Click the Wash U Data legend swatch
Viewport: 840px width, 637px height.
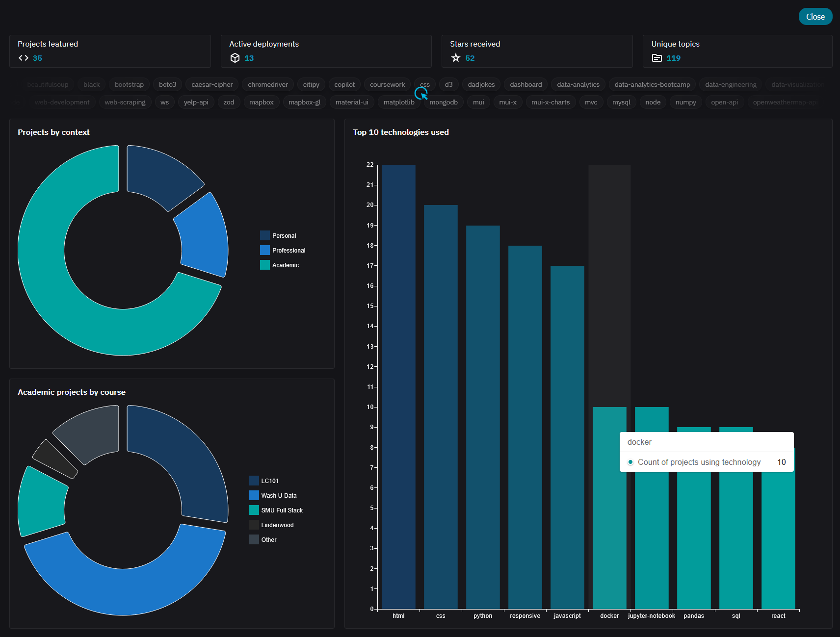254,495
